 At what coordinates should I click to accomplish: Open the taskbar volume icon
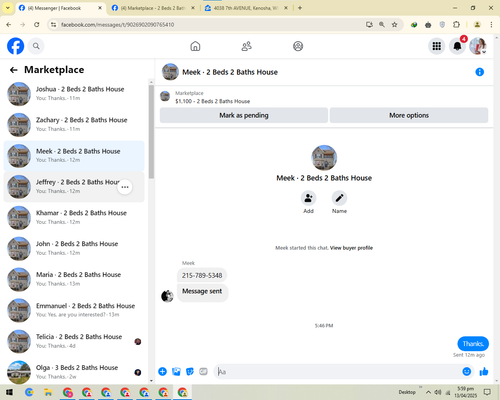point(438,392)
